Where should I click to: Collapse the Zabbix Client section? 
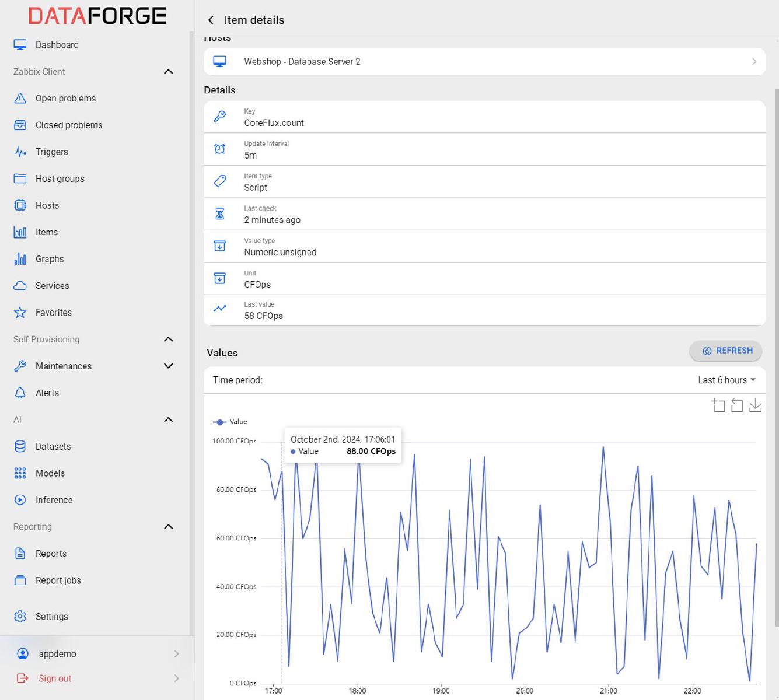pos(168,72)
